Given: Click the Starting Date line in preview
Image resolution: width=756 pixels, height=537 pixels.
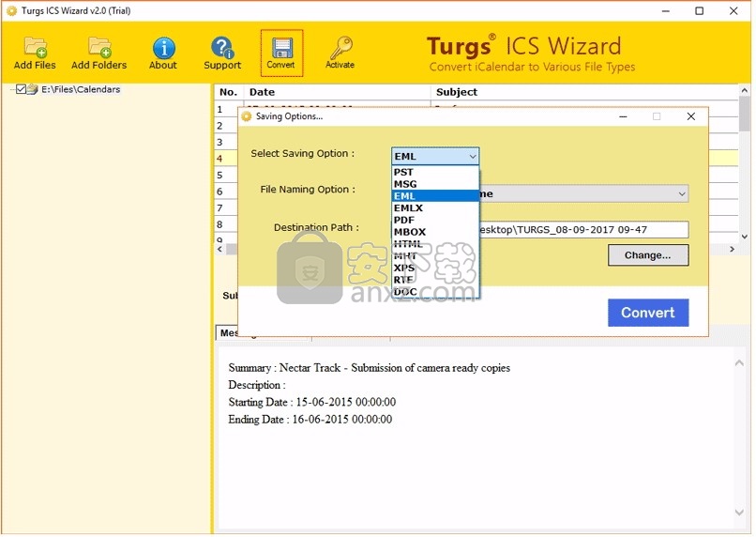Looking at the screenshot, I should [312, 402].
